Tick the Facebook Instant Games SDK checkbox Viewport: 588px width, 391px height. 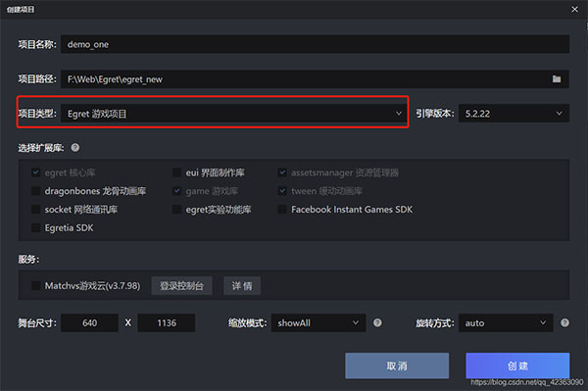tap(282, 209)
